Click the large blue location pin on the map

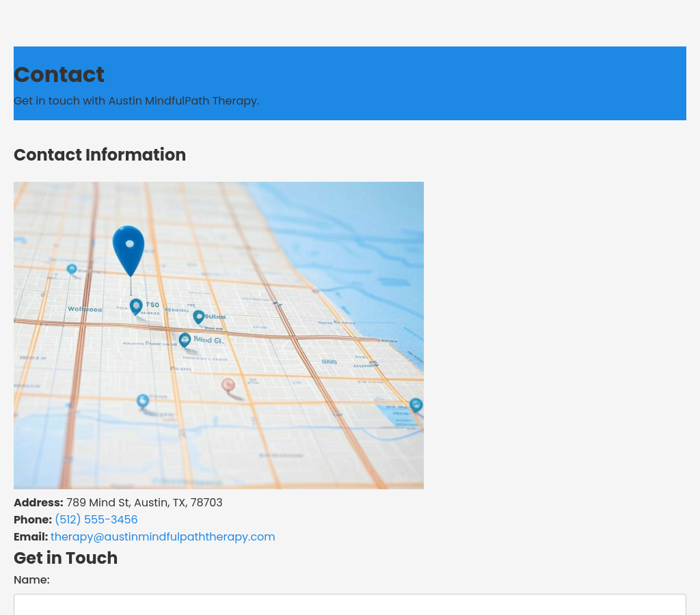[x=129, y=247]
